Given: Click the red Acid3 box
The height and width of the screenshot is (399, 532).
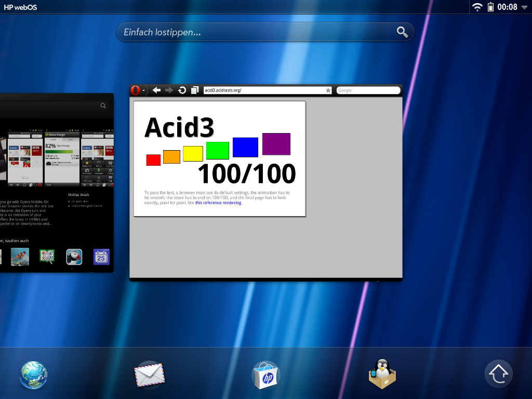Looking at the screenshot, I should (x=153, y=160).
